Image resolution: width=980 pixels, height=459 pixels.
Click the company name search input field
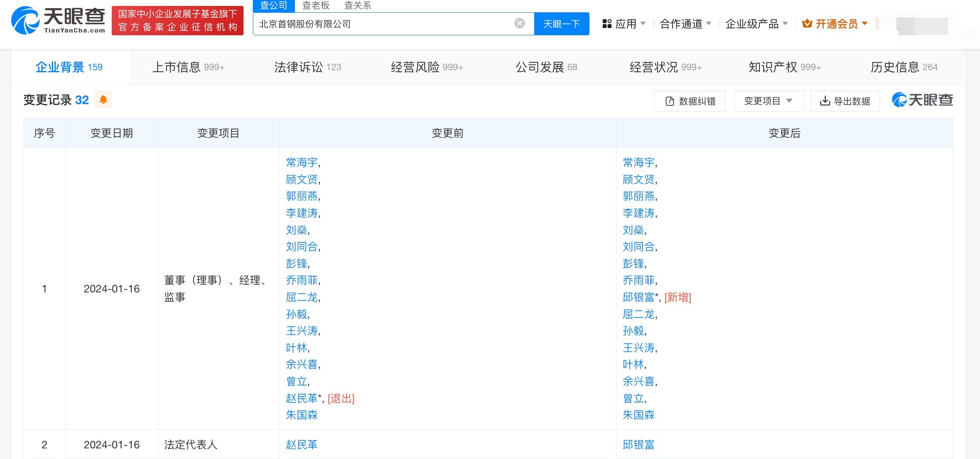pyautogui.click(x=382, y=24)
